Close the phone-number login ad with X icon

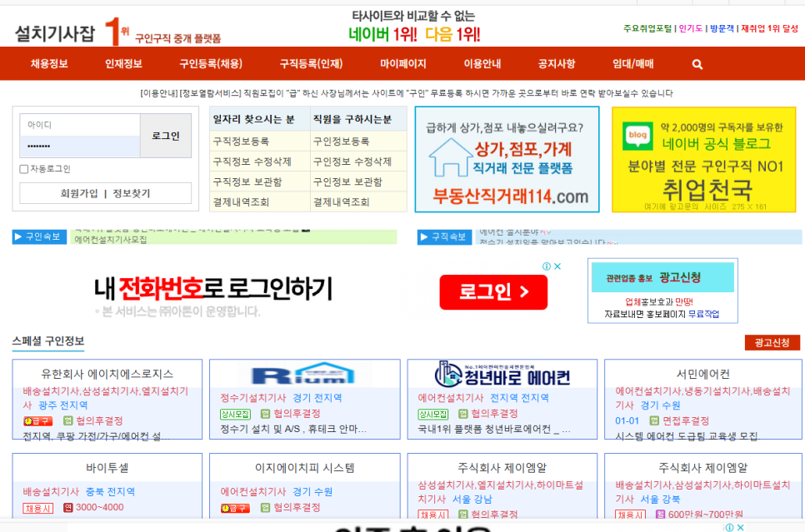click(x=557, y=266)
